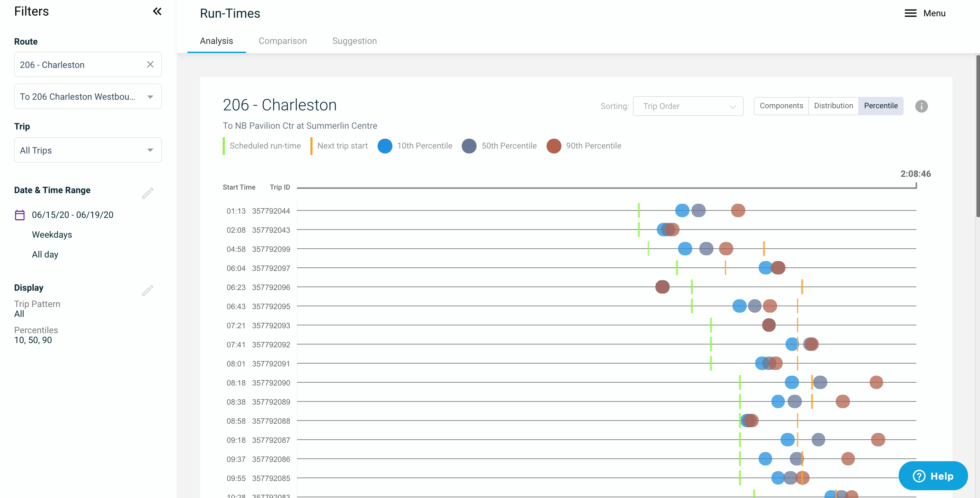
Task: Edit Display settings with pencil icon
Action: click(148, 290)
